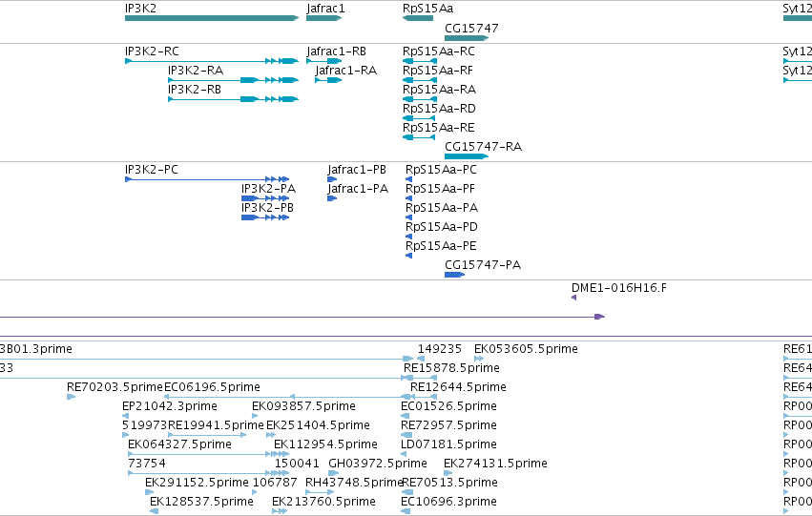Select EST RE19941.5prime
Image resolution: width=812 pixels, height=516 pixels.
click(207, 435)
